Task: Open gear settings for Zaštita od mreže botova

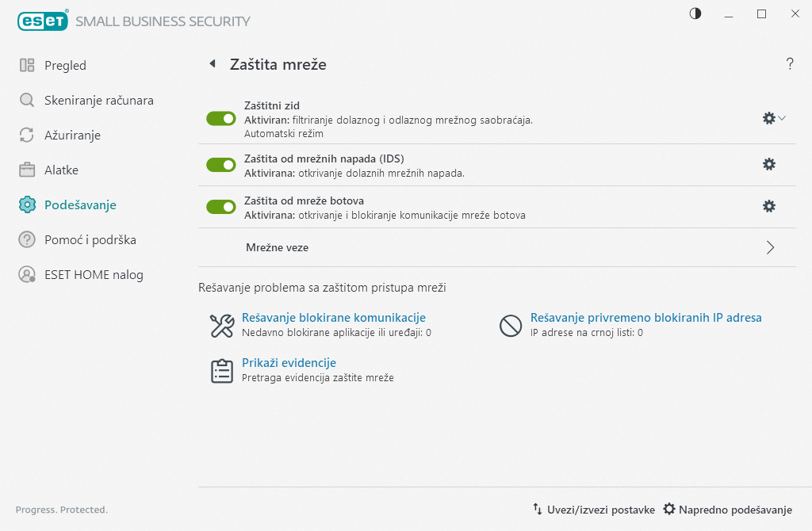Action: [768, 206]
